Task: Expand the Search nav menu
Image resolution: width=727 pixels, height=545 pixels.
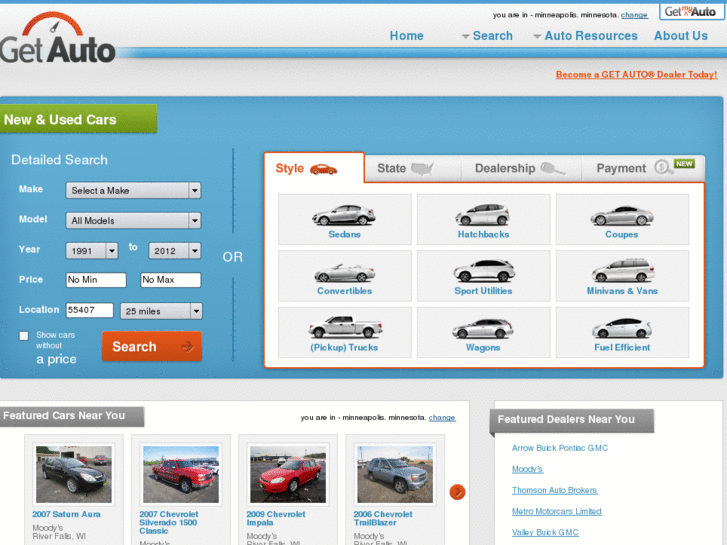Action: 487,36
